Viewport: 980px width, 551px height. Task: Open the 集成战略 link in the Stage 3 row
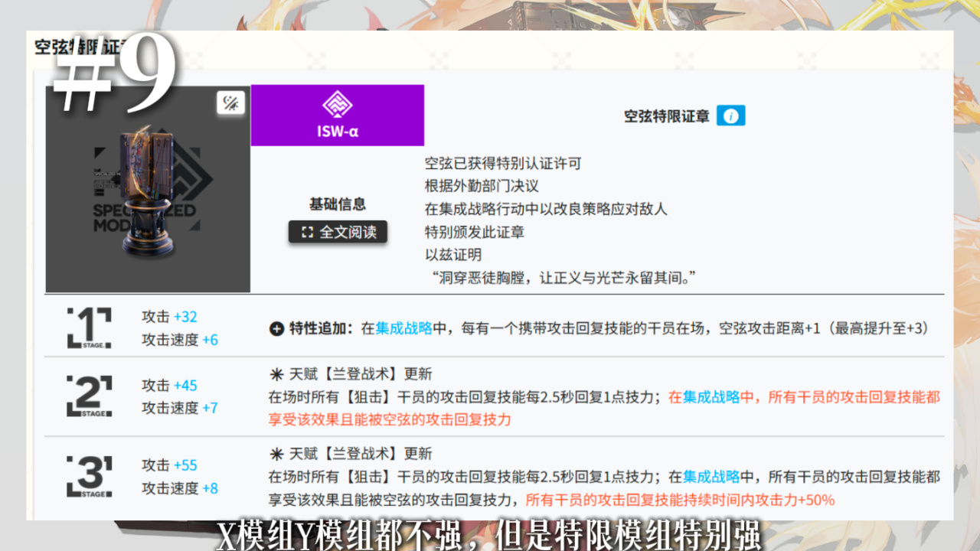712,477
